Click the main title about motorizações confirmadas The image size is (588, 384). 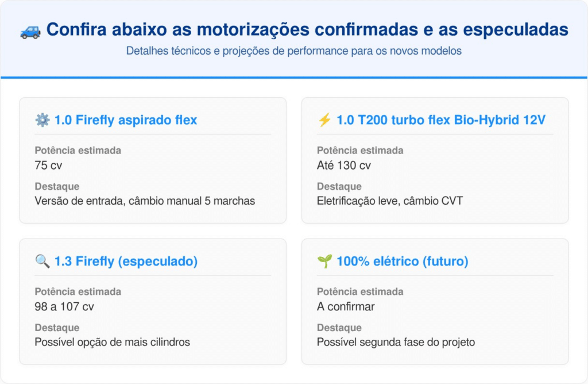click(307, 30)
